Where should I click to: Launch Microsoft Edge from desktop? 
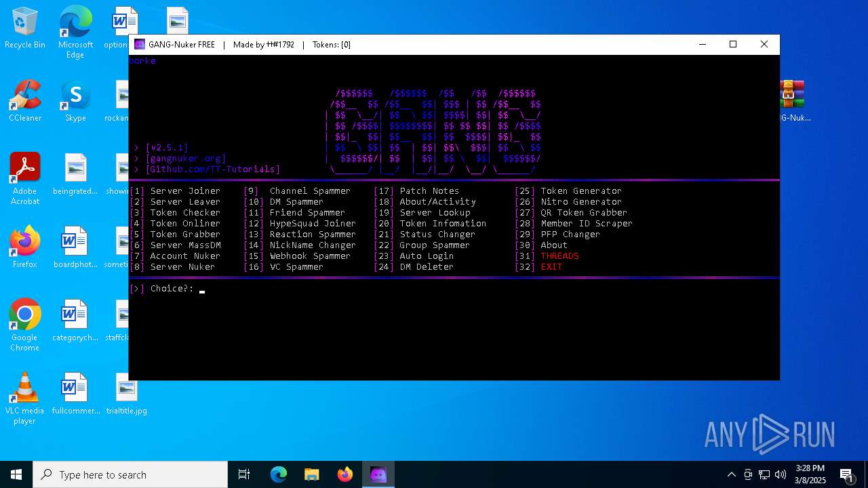pos(75,32)
